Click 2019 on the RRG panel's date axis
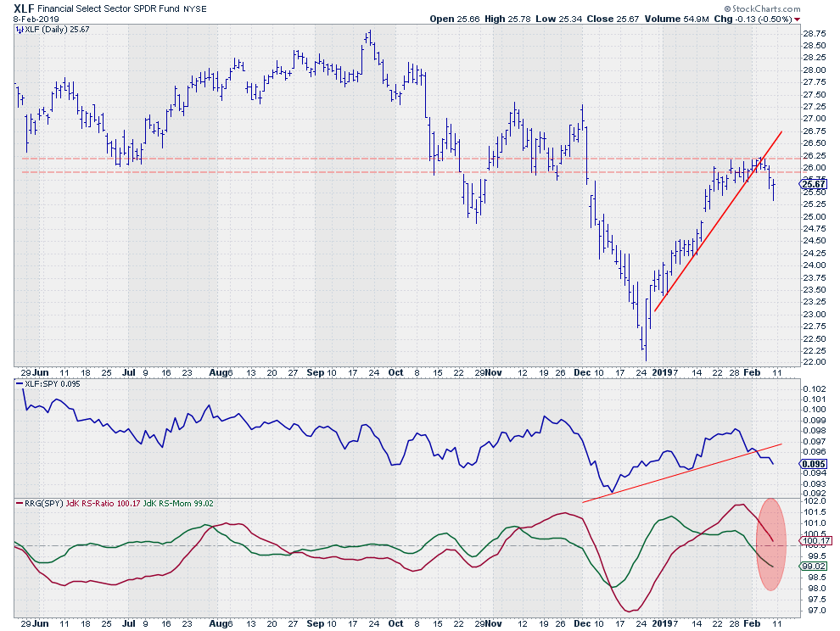The height and width of the screenshot is (631, 840). pos(662,624)
